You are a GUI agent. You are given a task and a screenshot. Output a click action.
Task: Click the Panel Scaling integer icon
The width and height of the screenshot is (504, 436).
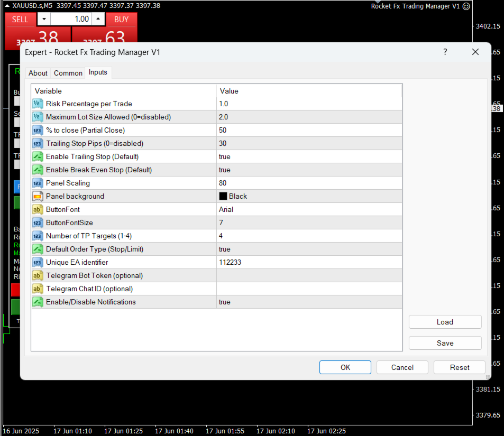tap(38, 183)
